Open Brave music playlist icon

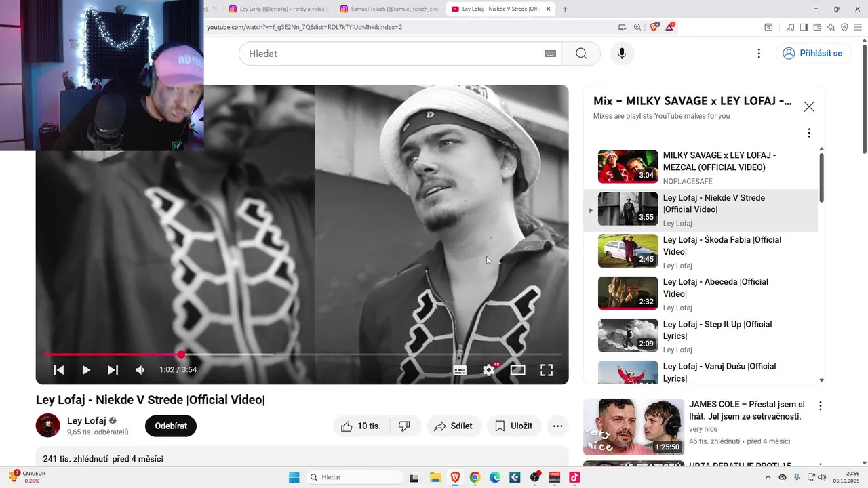coord(790,27)
